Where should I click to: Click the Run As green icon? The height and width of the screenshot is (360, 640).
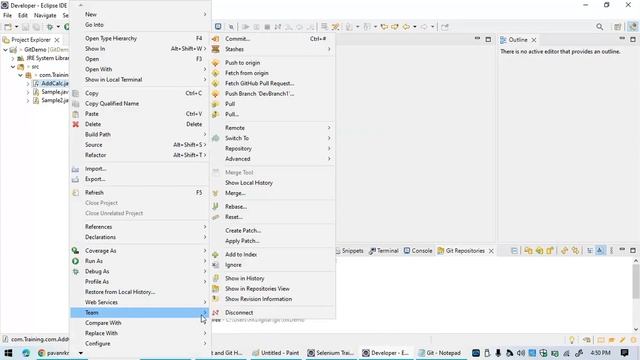tap(76, 261)
